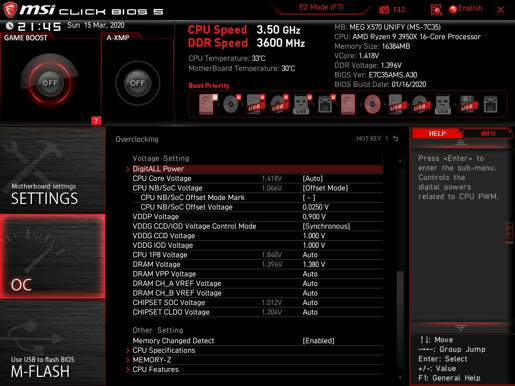The image size is (515, 386).
Task: Click the clock icon beside the time
Action: pos(10,26)
